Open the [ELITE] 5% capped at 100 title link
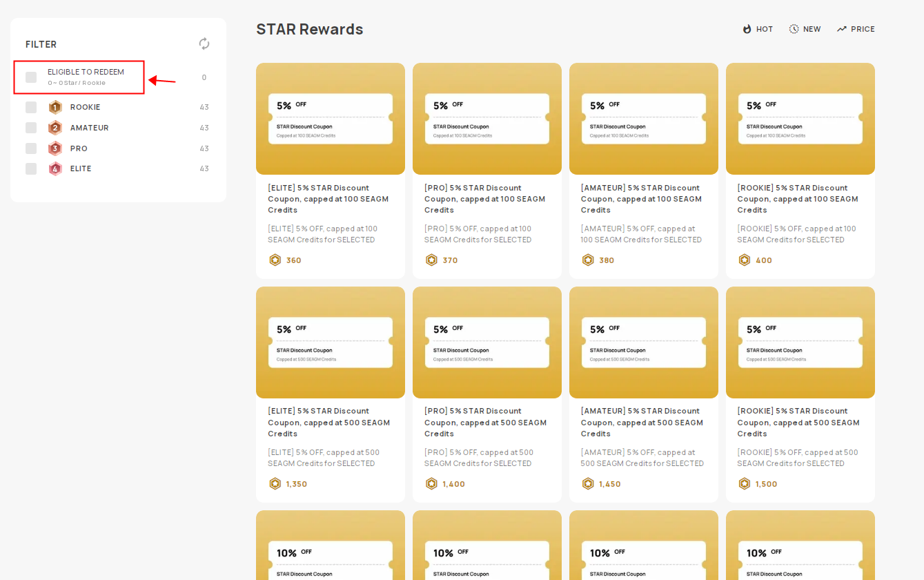Screen dimensions: 924x580 pyautogui.click(x=328, y=199)
